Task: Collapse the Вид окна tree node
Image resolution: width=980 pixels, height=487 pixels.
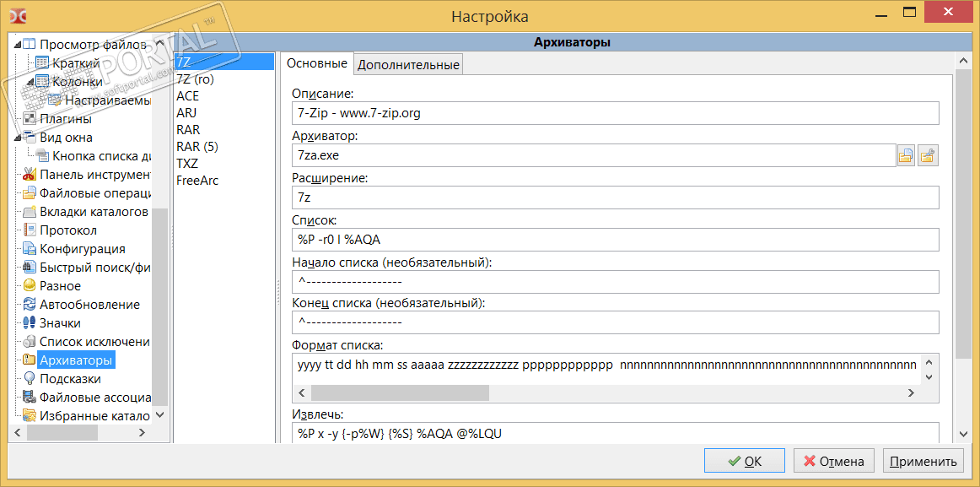Action: point(17,138)
